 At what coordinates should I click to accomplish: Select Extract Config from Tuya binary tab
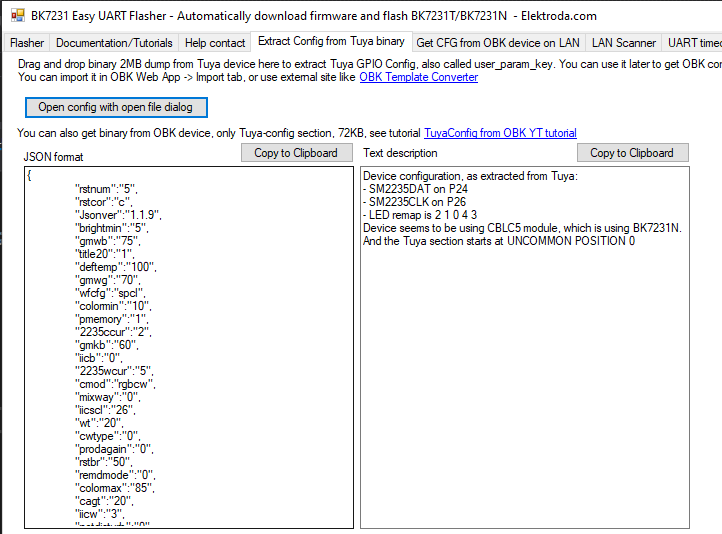click(331, 41)
